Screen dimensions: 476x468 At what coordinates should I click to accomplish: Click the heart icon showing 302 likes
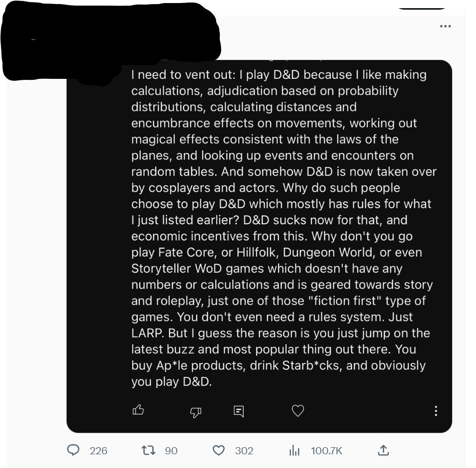pyautogui.click(x=219, y=450)
